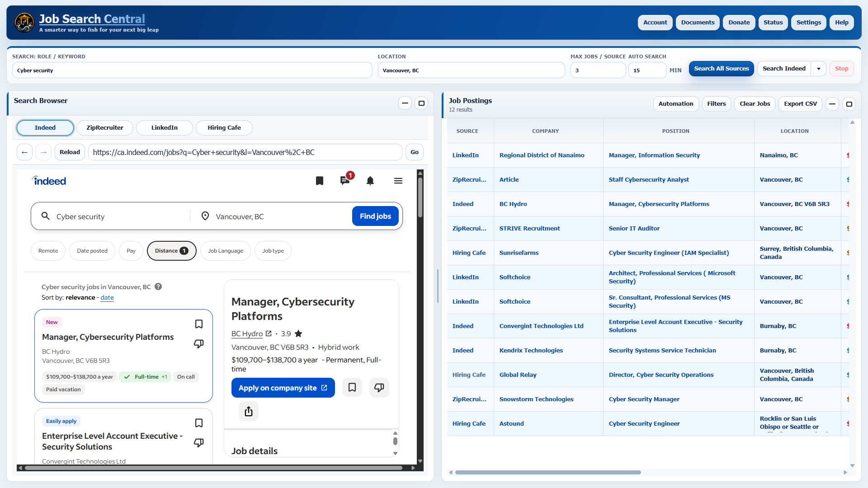Click the role keyword field with Cyber security
This screenshot has width=868, height=488.
(192, 70)
